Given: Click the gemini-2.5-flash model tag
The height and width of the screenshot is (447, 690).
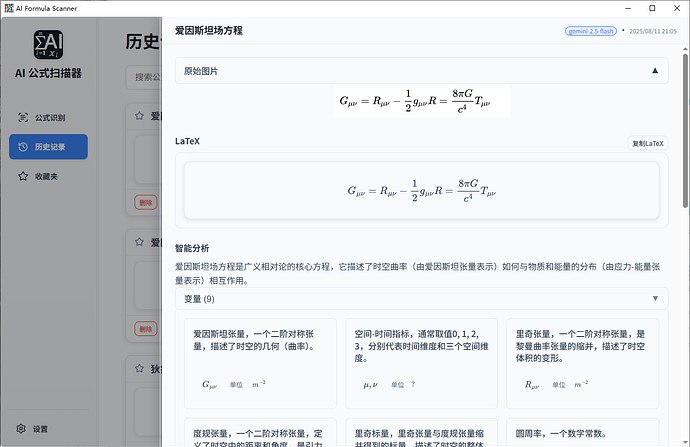Looking at the screenshot, I should pyautogui.click(x=591, y=31).
